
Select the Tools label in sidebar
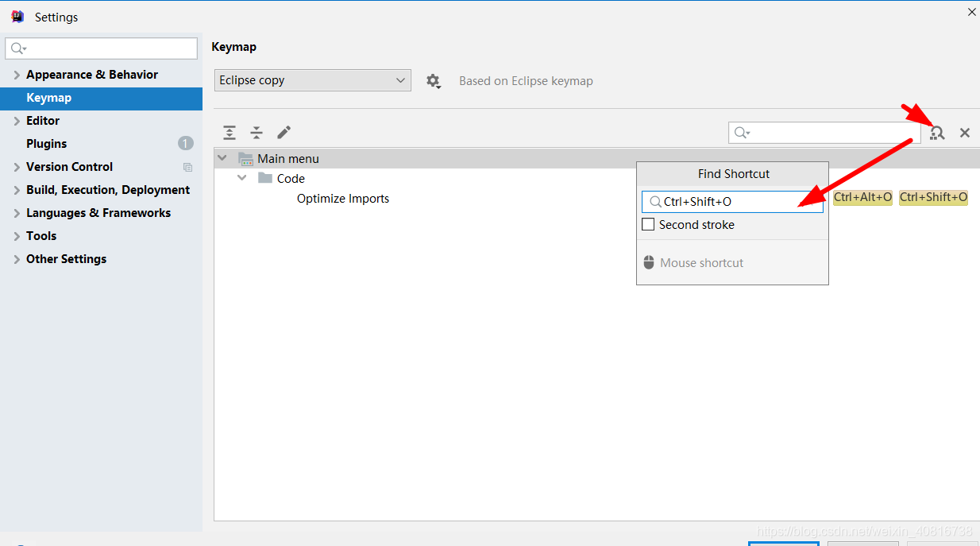41,236
